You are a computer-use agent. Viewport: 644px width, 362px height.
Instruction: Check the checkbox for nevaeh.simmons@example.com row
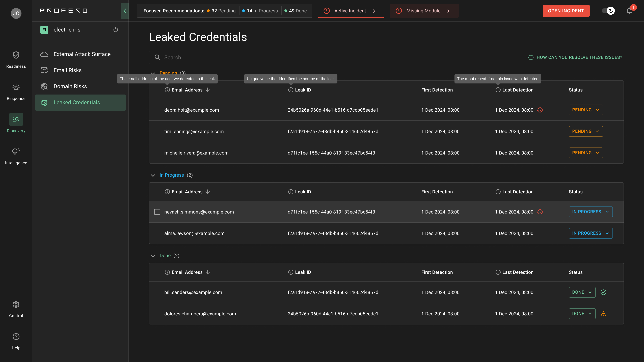point(157,212)
